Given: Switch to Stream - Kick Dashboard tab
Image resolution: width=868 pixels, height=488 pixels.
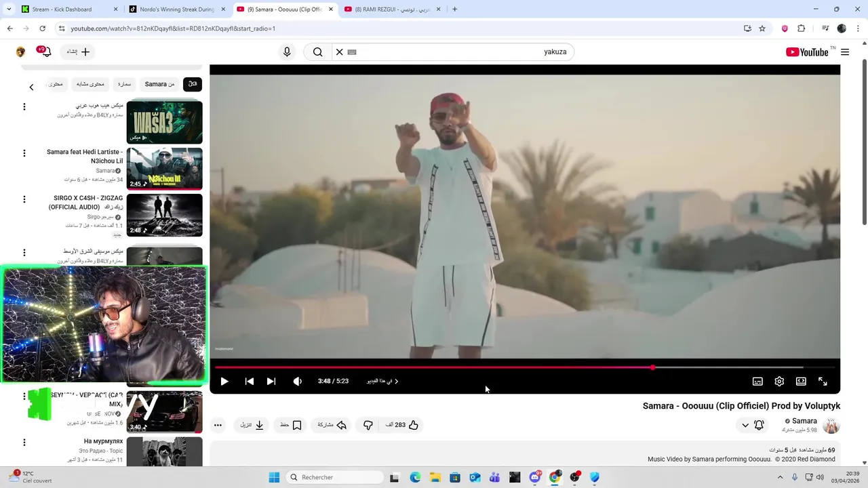Looking at the screenshot, I should 68,9.
